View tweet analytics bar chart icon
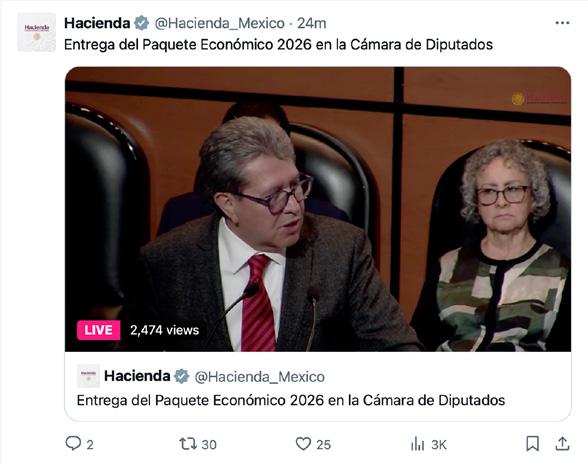588x465 pixels. click(417, 444)
